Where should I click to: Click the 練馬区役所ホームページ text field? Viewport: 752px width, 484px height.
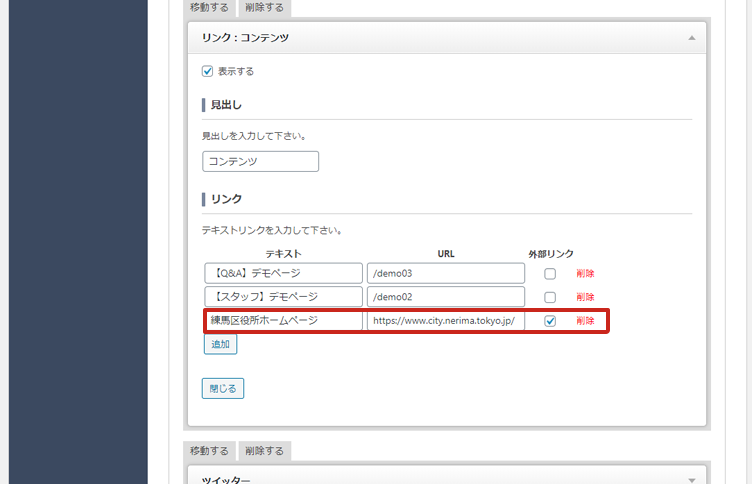coord(283,321)
